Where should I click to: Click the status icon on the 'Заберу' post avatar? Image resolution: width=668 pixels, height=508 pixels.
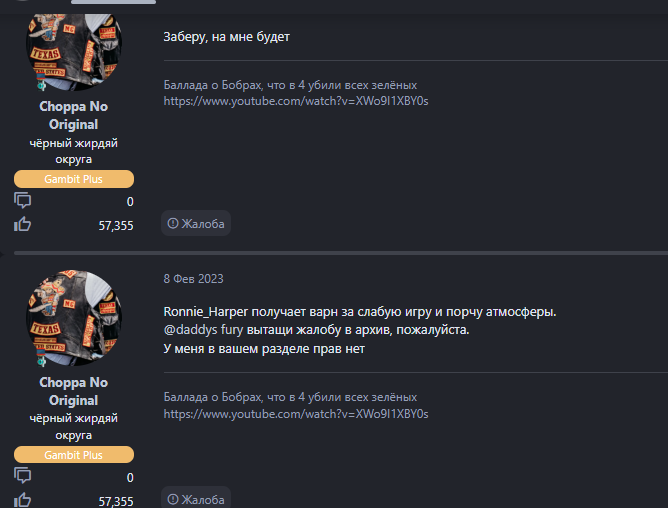point(42,86)
